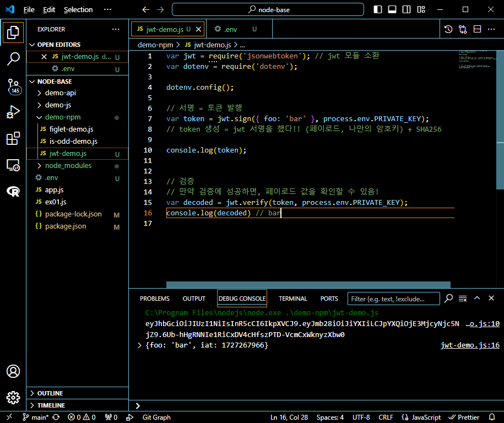This screenshot has width=504, height=423.
Task: Open the Edit menu
Action: pos(49,10)
